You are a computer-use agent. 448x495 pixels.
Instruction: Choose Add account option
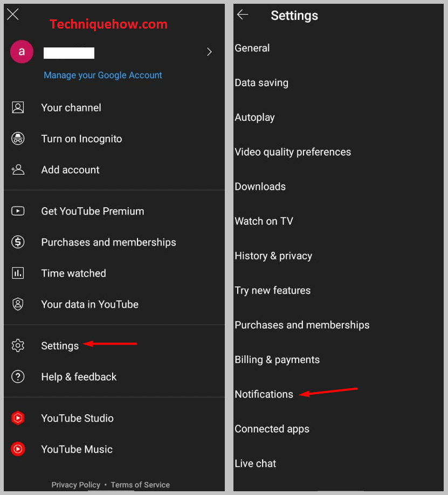click(x=70, y=170)
